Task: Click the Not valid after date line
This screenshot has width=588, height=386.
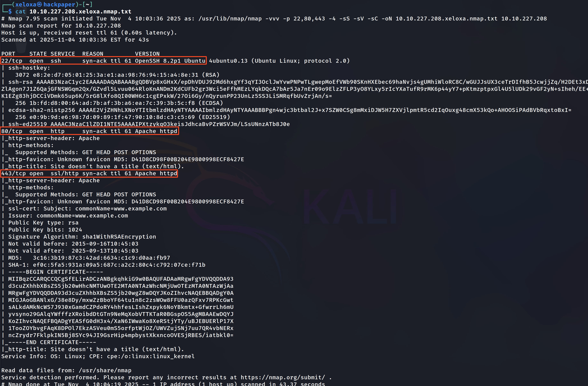Action: click(73, 251)
